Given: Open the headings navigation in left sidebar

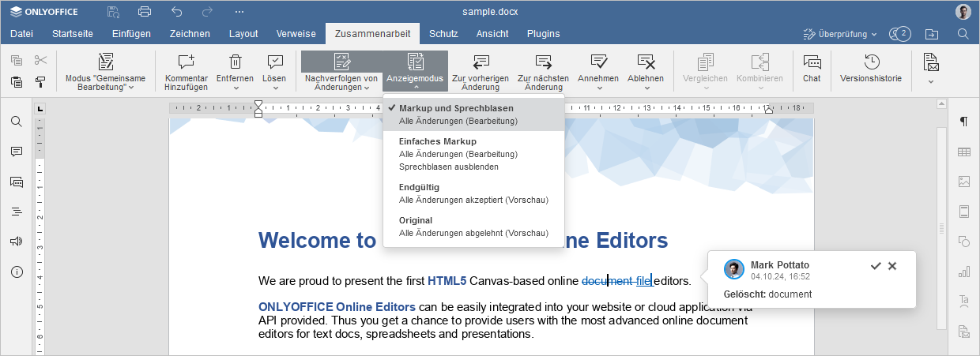Looking at the screenshot, I should pyautogui.click(x=17, y=212).
